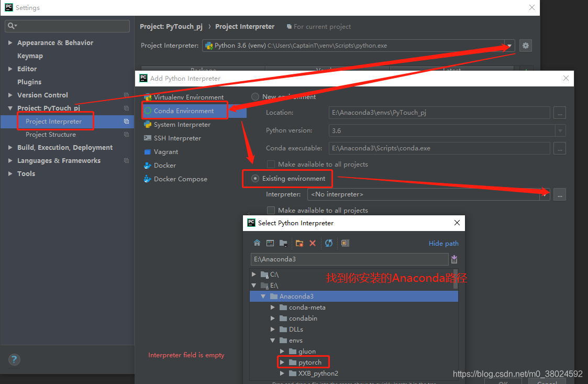Click the desktop directory toolbar icon
The width and height of the screenshot is (588, 384).
click(x=270, y=243)
